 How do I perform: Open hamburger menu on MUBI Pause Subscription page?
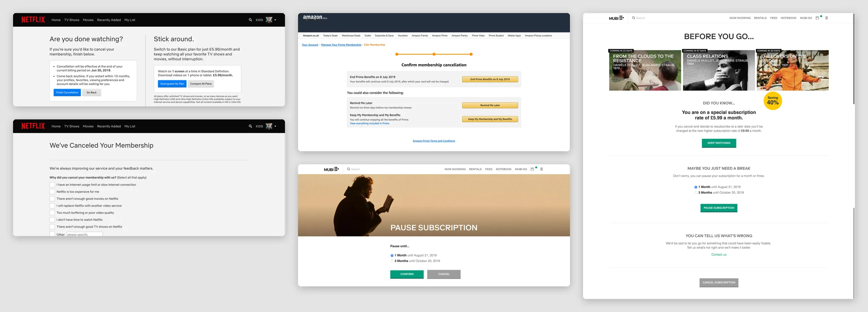pyautogui.click(x=541, y=169)
